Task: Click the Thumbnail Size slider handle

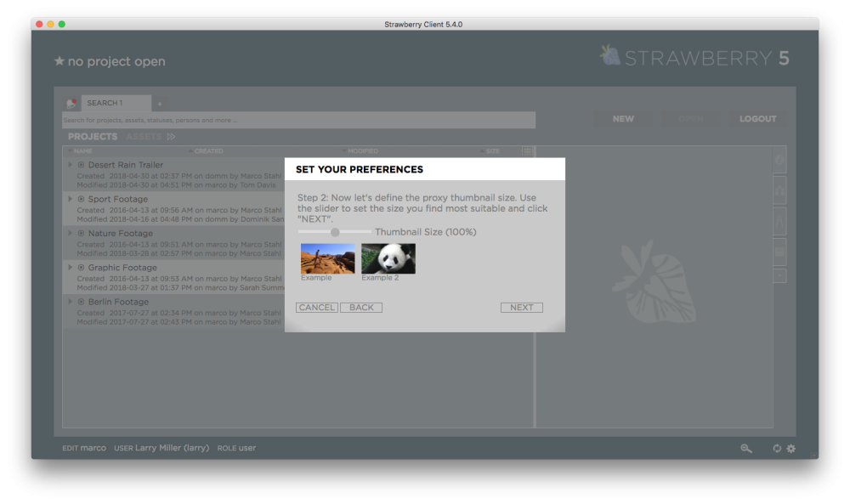Action: [x=335, y=232]
